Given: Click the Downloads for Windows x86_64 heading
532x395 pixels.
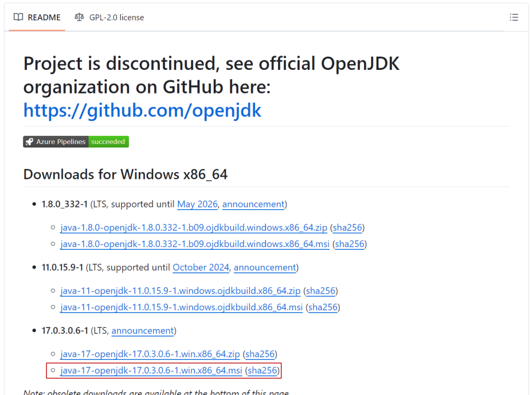Looking at the screenshot, I should click(126, 174).
